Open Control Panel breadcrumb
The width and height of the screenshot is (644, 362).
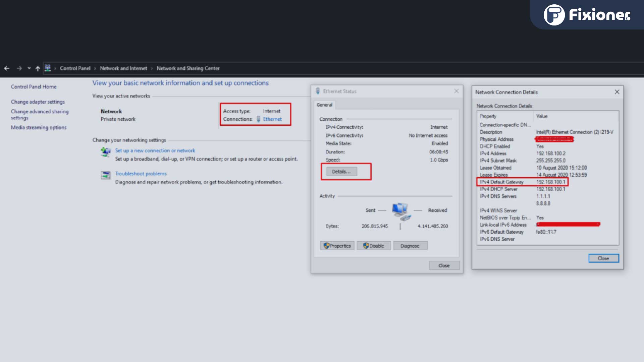coord(75,68)
